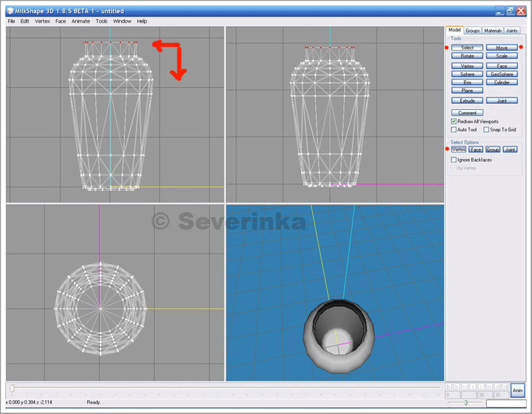Click the Ready status text
532x414 pixels.
coord(94,402)
